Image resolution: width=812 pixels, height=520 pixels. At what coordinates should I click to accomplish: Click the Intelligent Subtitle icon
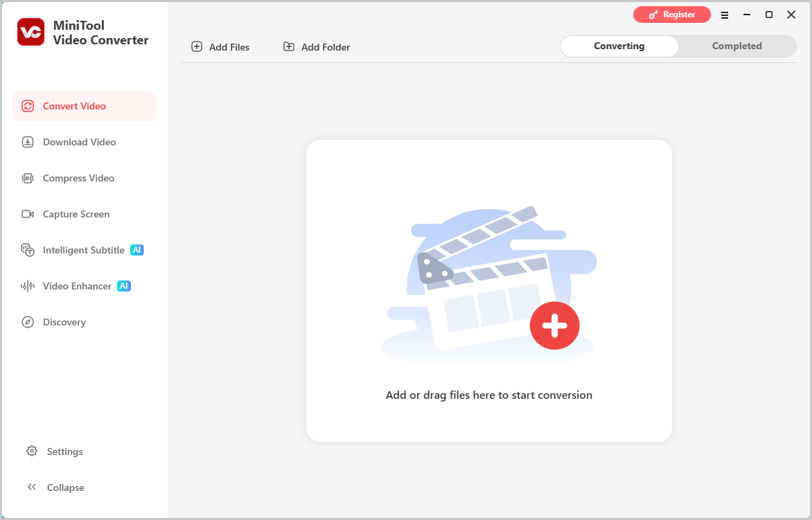28,250
